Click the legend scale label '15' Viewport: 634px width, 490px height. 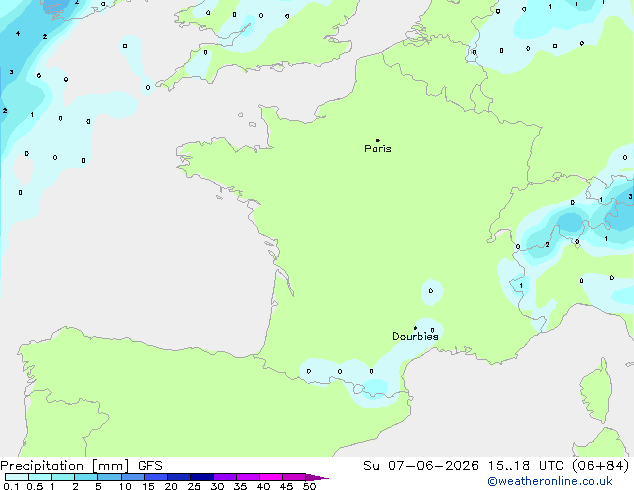148,486
